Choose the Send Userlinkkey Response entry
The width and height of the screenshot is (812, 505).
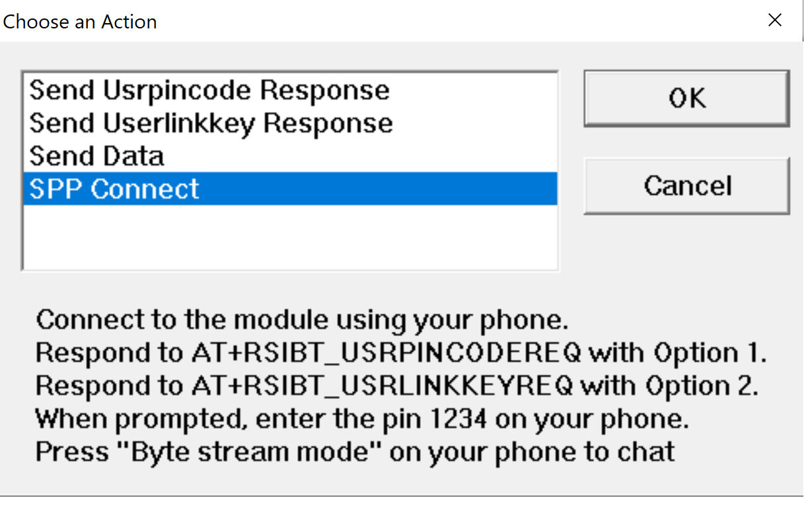tap(211, 123)
